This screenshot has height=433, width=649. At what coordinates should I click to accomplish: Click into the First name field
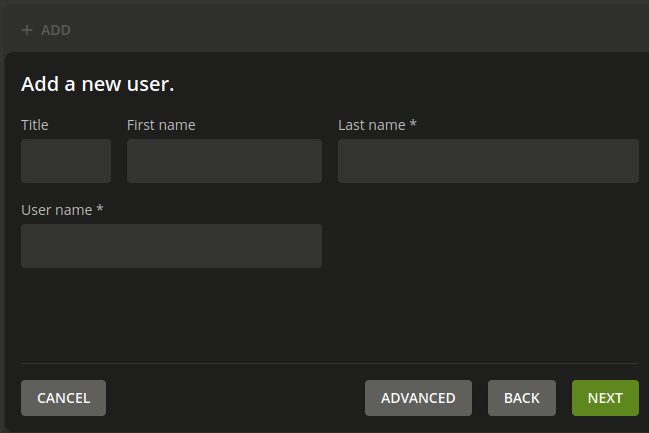coord(224,161)
